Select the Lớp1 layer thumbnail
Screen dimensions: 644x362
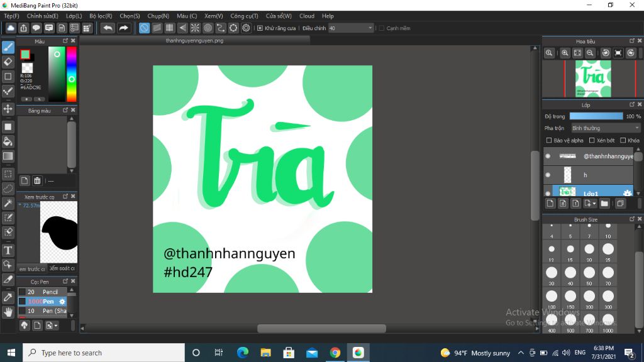click(x=567, y=192)
